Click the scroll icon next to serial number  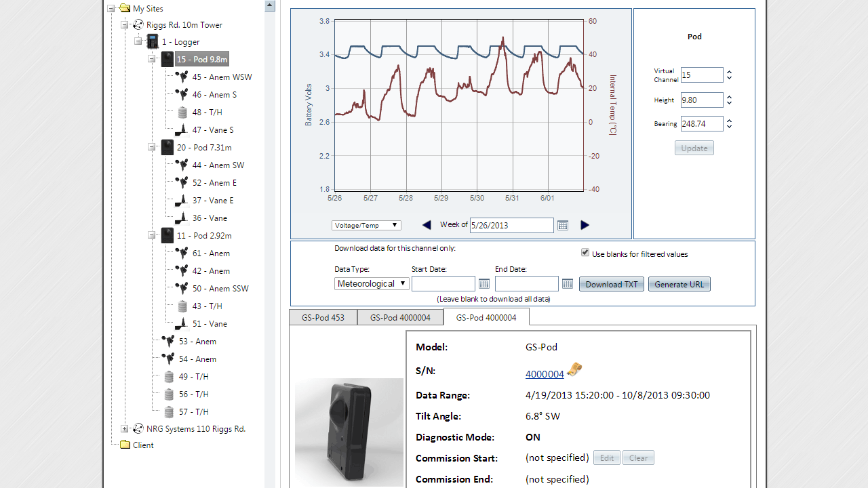point(575,369)
